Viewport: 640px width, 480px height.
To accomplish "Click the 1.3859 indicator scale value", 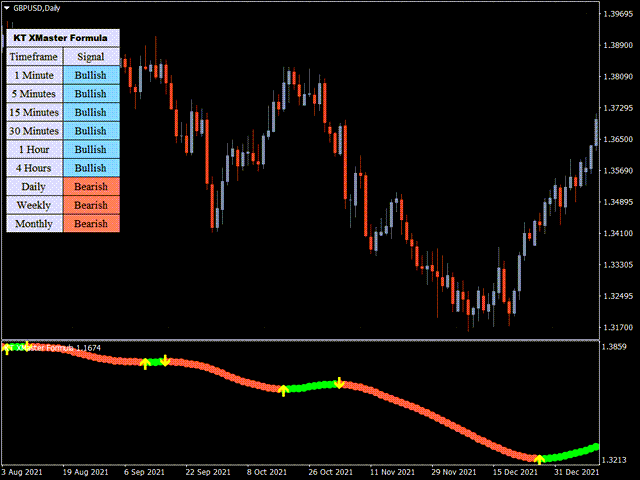I will [614, 347].
